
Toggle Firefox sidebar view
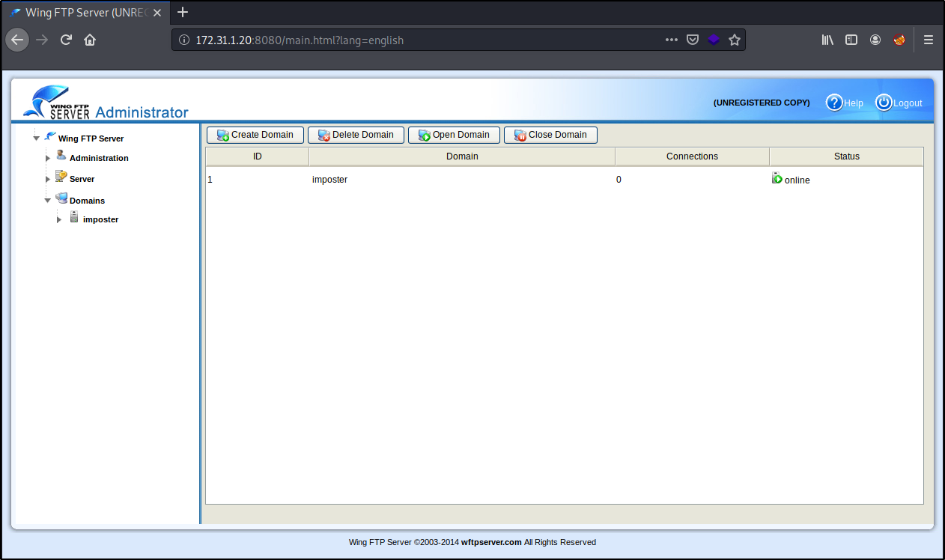coord(851,40)
